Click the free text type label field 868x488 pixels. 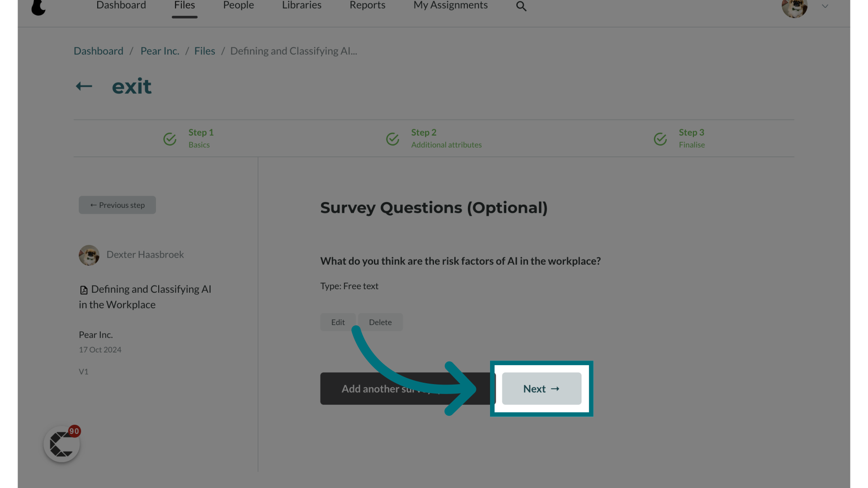pos(349,286)
